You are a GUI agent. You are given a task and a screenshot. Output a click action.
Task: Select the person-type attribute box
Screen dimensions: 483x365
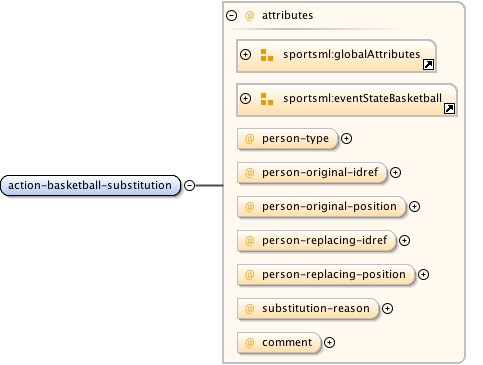(287, 139)
